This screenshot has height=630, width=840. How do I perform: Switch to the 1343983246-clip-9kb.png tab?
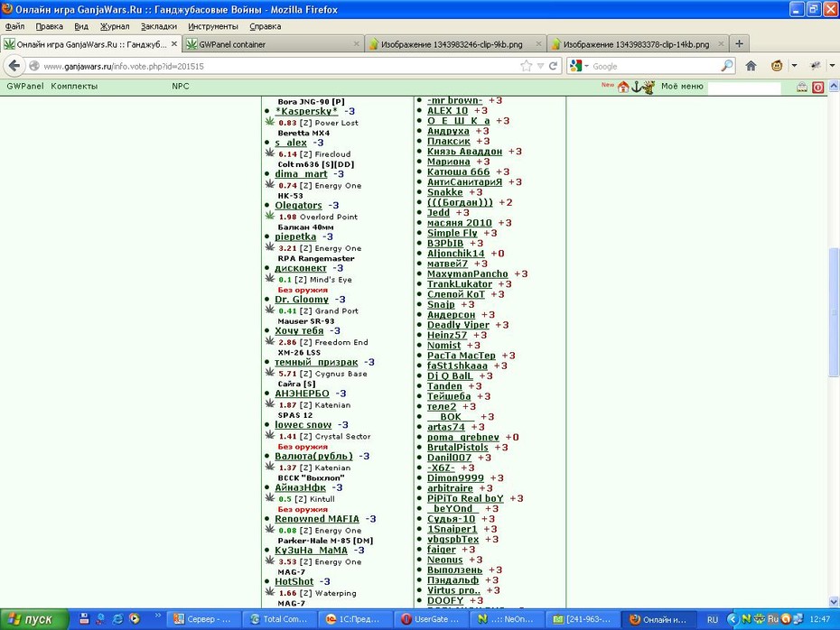(x=455, y=44)
